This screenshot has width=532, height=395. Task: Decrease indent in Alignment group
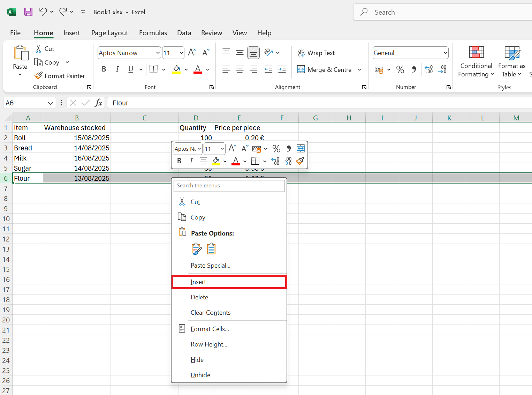pos(268,69)
